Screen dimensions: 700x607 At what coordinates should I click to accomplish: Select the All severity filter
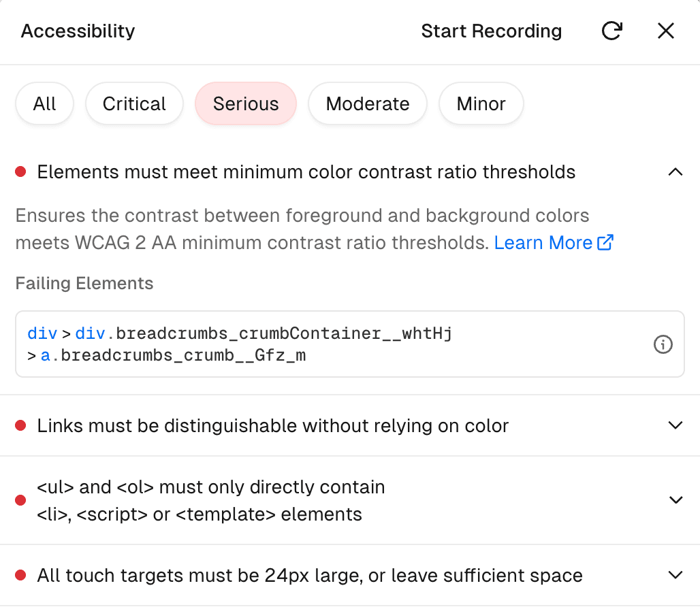[x=44, y=103]
